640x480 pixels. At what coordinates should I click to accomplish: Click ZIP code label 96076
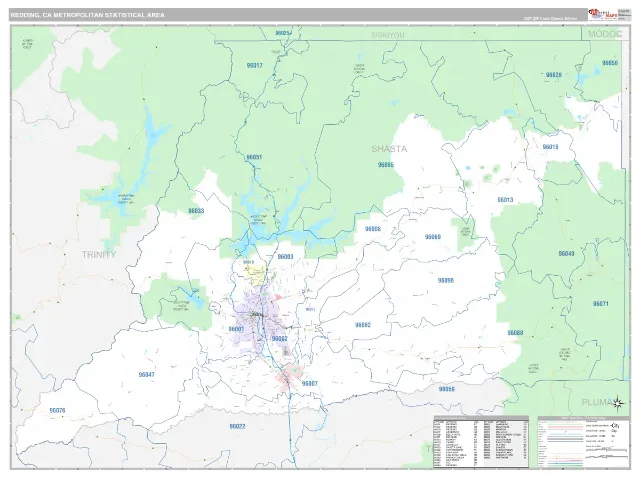click(x=57, y=410)
